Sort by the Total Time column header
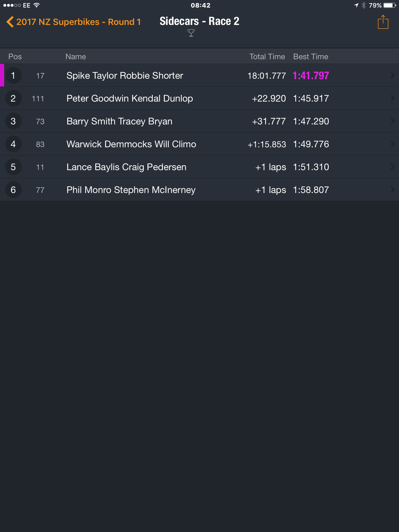This screenshot has width=399, height=532. pos(267,57)
